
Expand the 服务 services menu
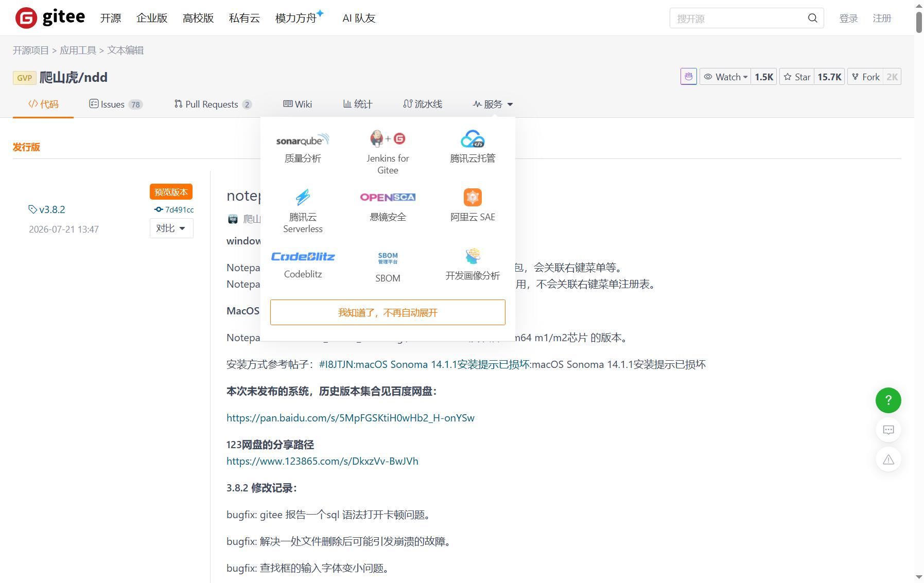(x=493, y=104)
